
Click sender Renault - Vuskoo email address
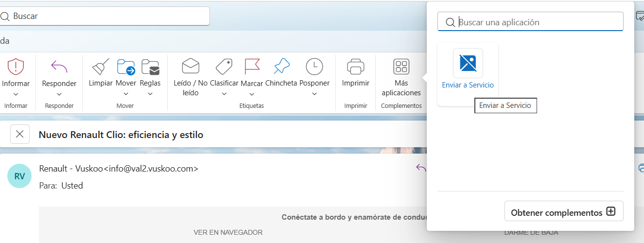click(x=119, y=169)
